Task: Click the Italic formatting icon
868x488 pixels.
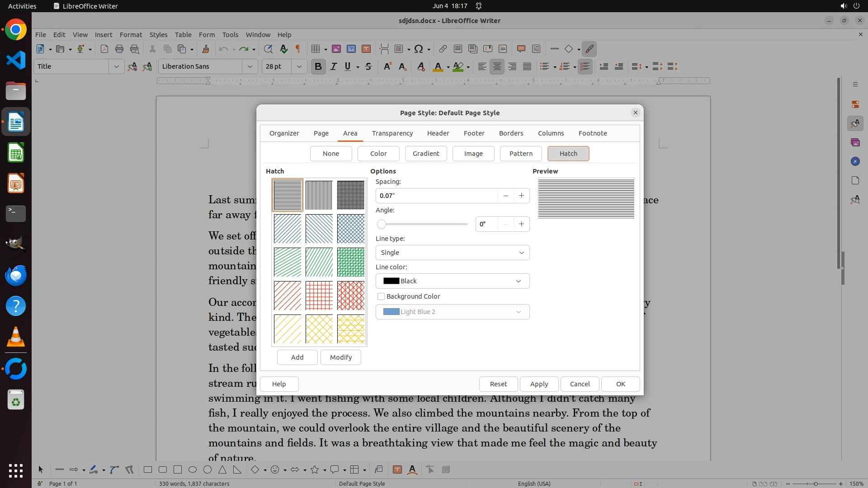Action: 333,66
